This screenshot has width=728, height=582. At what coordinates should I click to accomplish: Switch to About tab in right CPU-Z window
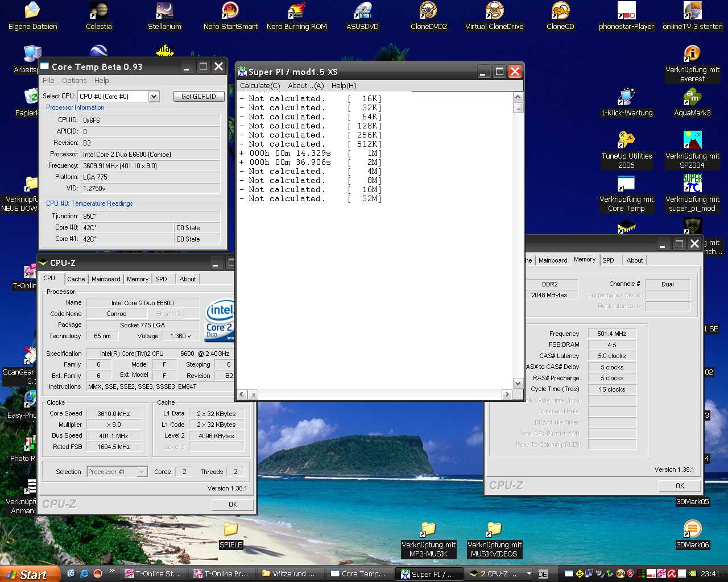click(635, 260)
